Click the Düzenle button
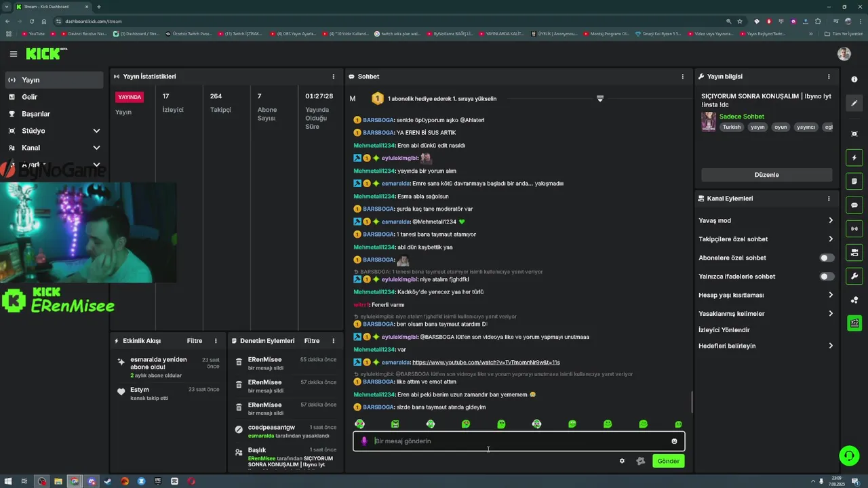This screenshot has width=868, height=488. tap(766, 175)
